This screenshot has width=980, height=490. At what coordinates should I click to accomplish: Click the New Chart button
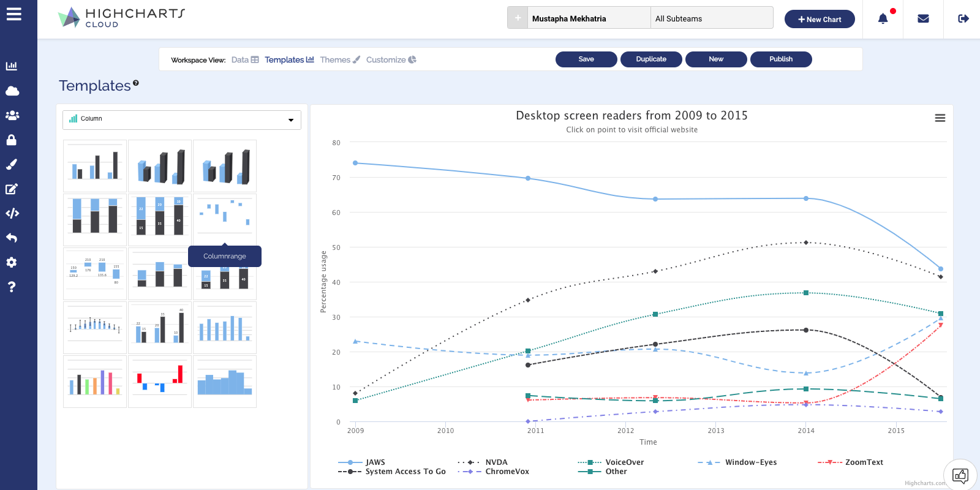coord(819,20)
